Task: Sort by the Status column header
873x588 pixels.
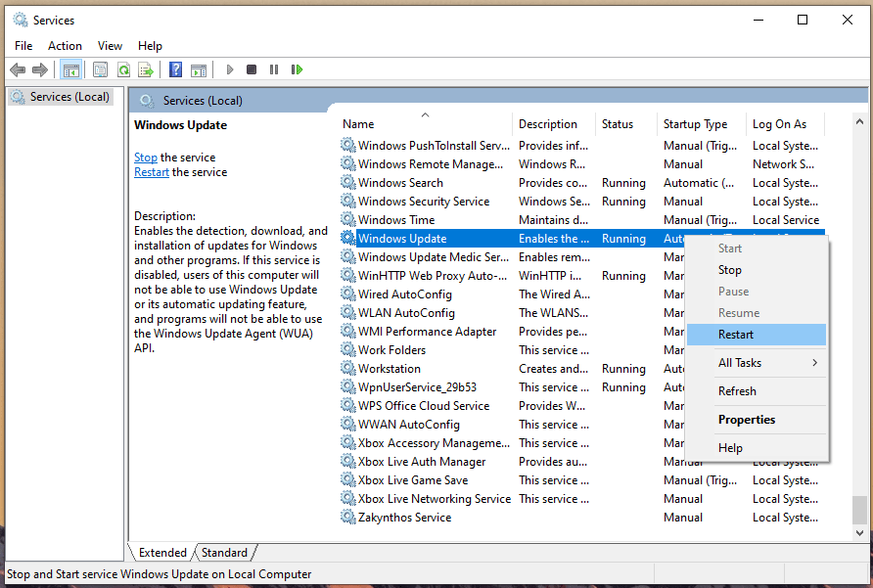Action: (x=625, y=124)
